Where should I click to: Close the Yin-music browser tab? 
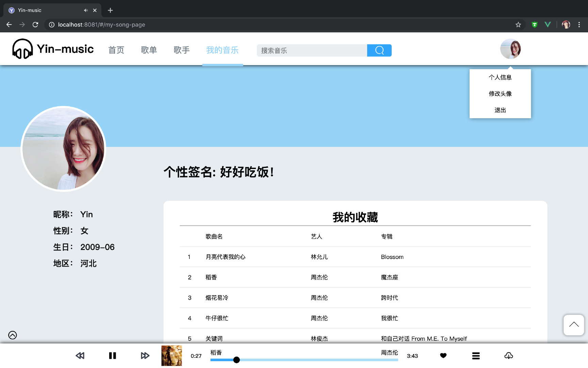click(95, 10)
